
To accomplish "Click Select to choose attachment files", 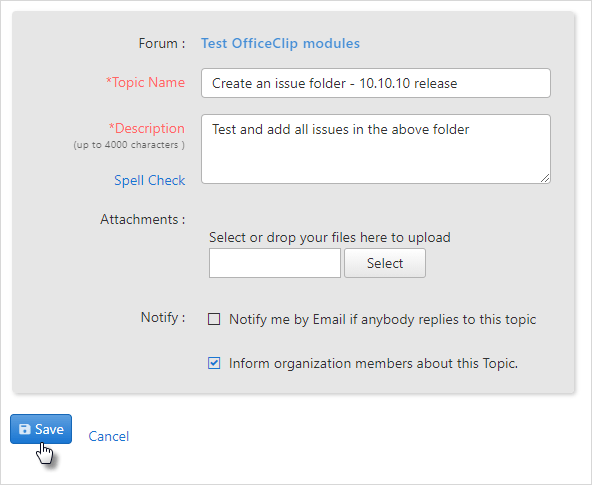I will tap(385, 263).
